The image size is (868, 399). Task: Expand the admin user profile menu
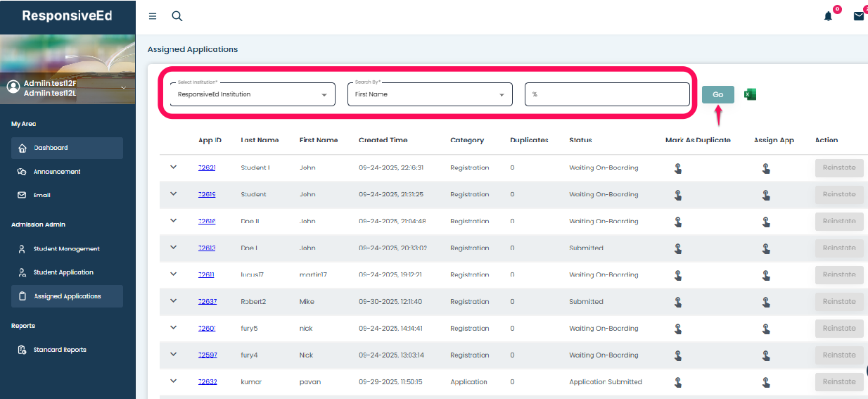[x=124, y=87]
